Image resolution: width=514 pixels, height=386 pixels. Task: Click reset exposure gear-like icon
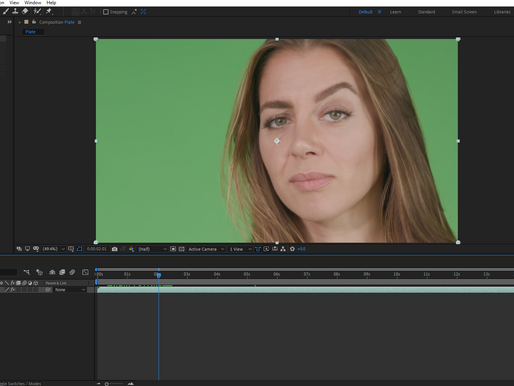point(292,249)
